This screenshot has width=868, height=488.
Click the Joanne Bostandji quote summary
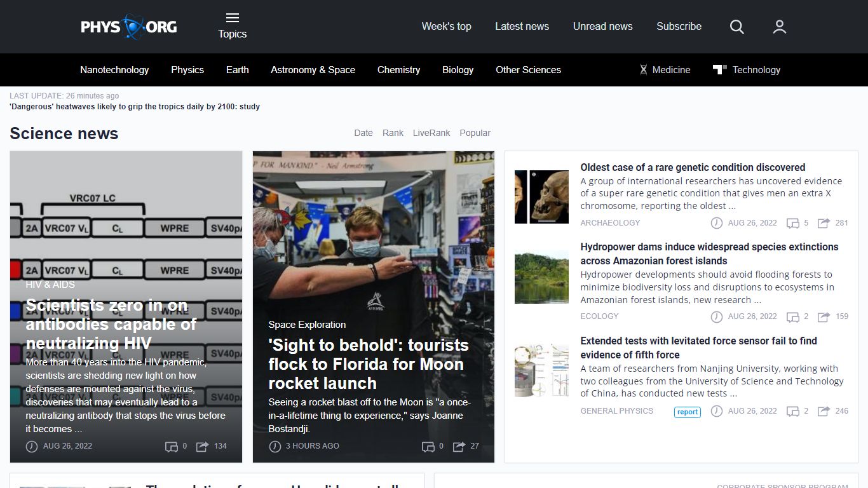(x=370, y=416)
